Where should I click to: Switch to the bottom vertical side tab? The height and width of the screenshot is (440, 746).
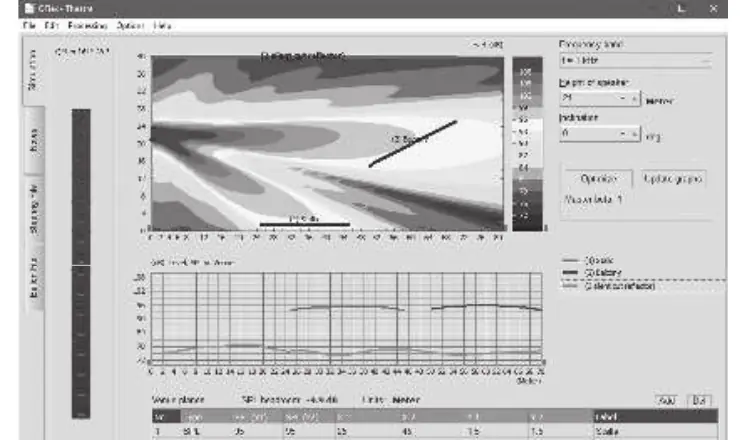click(x=34, y=277)
